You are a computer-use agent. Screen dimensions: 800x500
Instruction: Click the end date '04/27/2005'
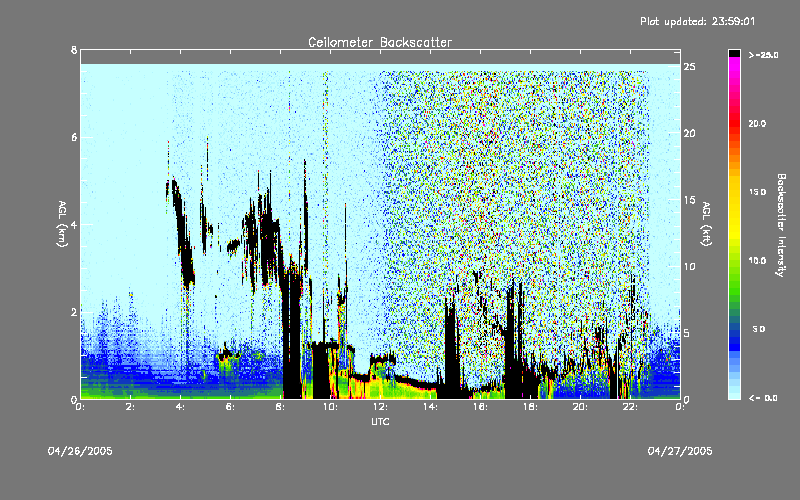pyautogui.click(x=680, y=451)
